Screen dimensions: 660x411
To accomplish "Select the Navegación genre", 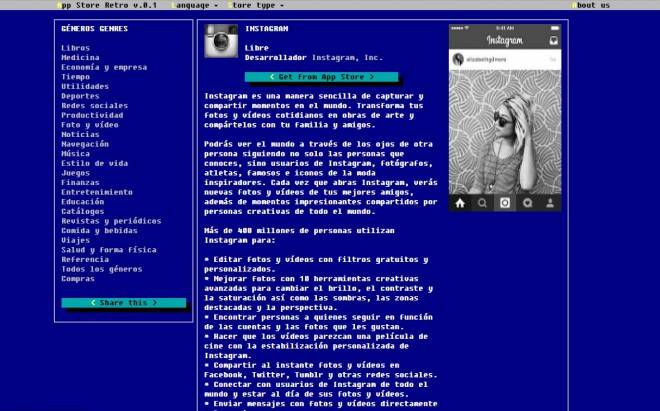I will click(x=85, y=144).
